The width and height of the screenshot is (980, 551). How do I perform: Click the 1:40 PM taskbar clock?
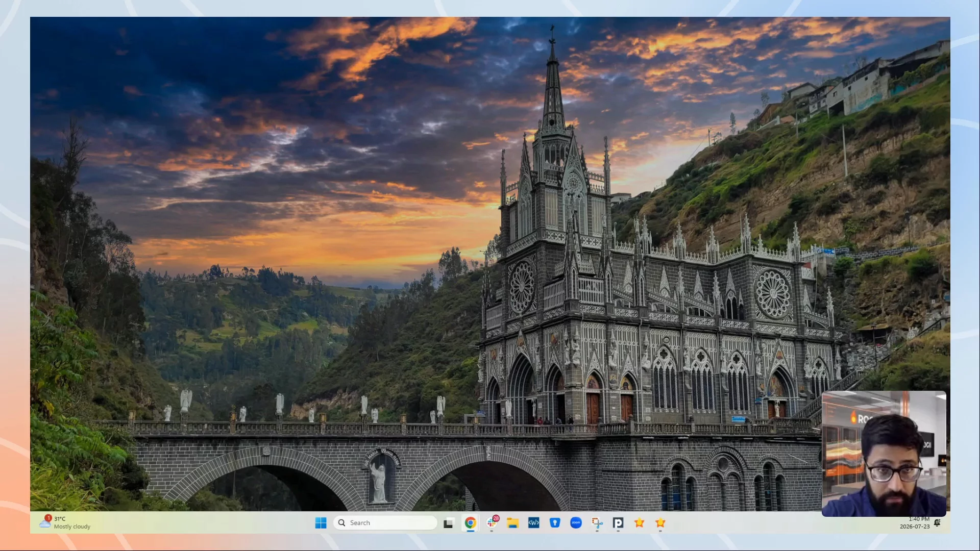(919, 519)
